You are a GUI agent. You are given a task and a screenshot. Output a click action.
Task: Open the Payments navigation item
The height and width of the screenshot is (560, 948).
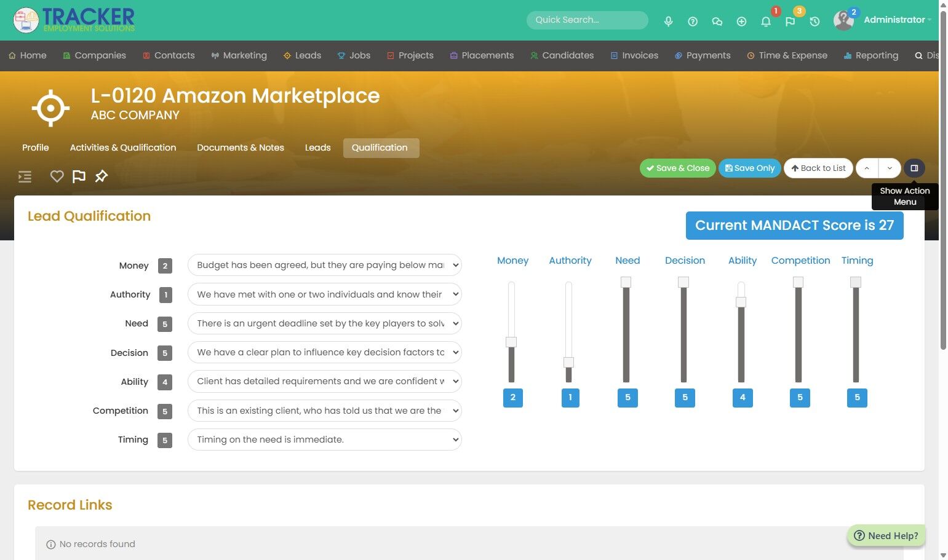pos(703,55)
